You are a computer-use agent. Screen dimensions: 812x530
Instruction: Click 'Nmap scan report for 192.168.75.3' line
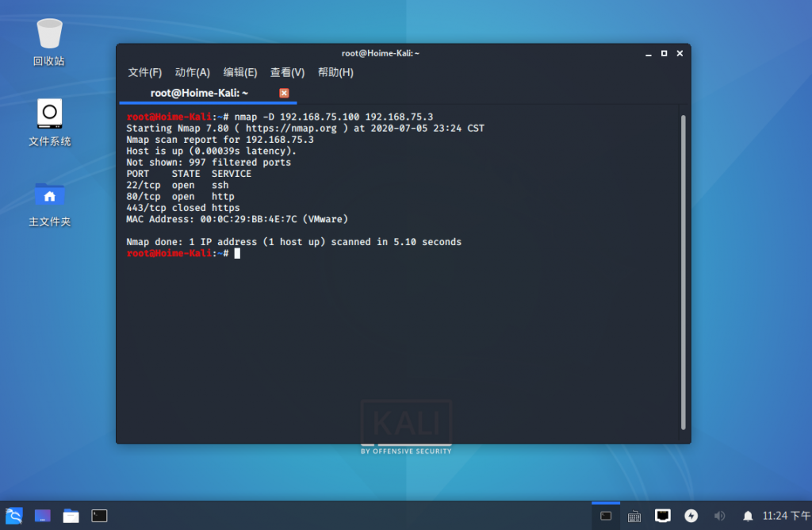click(220, 140)
